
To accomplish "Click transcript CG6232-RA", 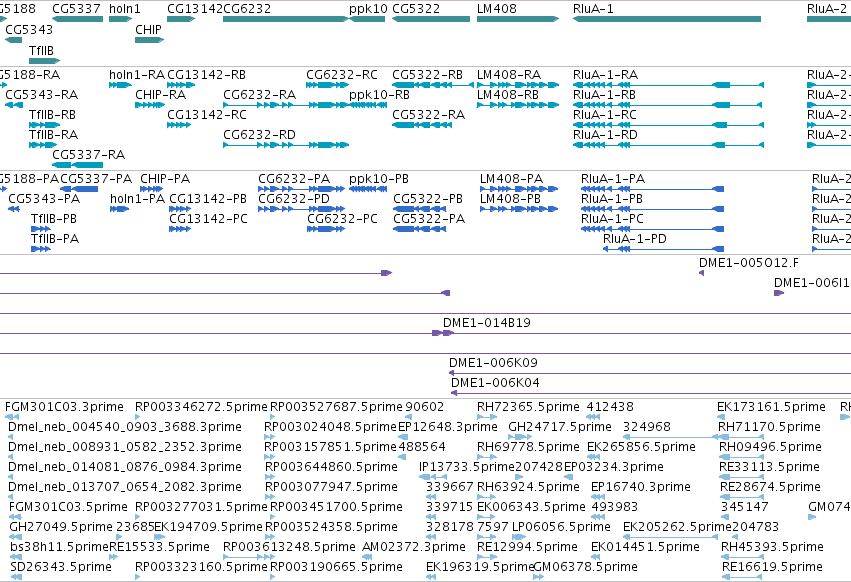I will pos(259,94).
